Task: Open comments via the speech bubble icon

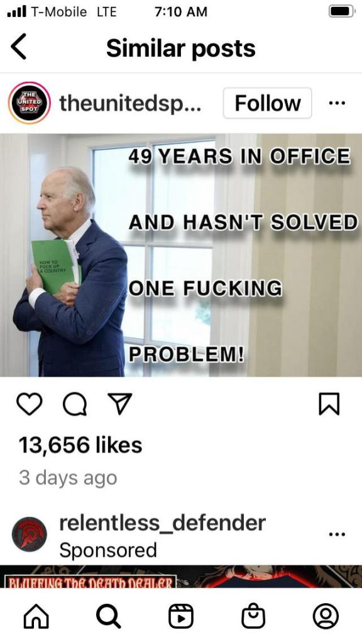Action: tap(75, 404)
